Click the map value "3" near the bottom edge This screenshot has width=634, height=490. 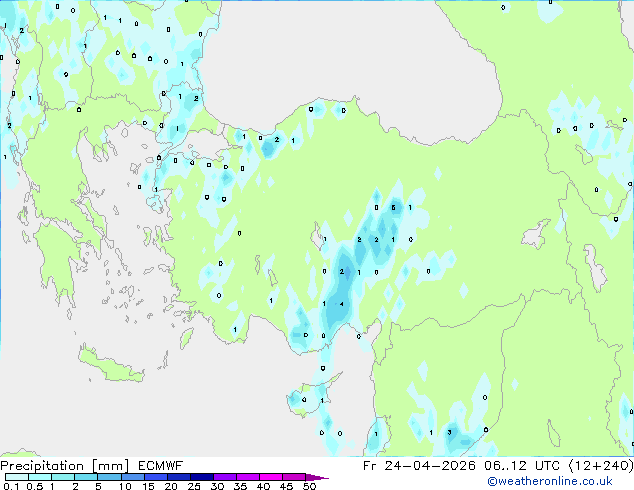point(449,433)
